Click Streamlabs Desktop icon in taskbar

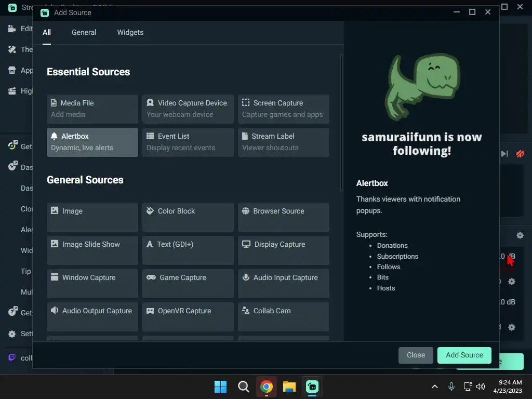(312, 387)
